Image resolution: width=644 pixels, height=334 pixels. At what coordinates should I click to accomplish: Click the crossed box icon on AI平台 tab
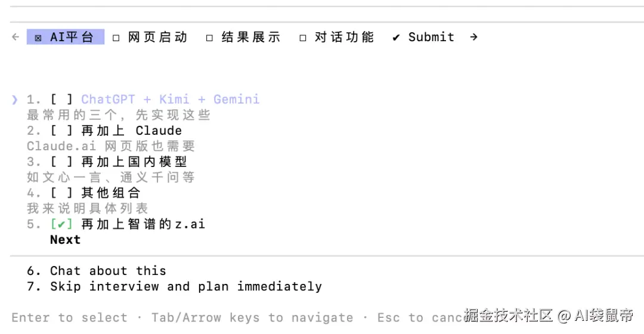38,38
